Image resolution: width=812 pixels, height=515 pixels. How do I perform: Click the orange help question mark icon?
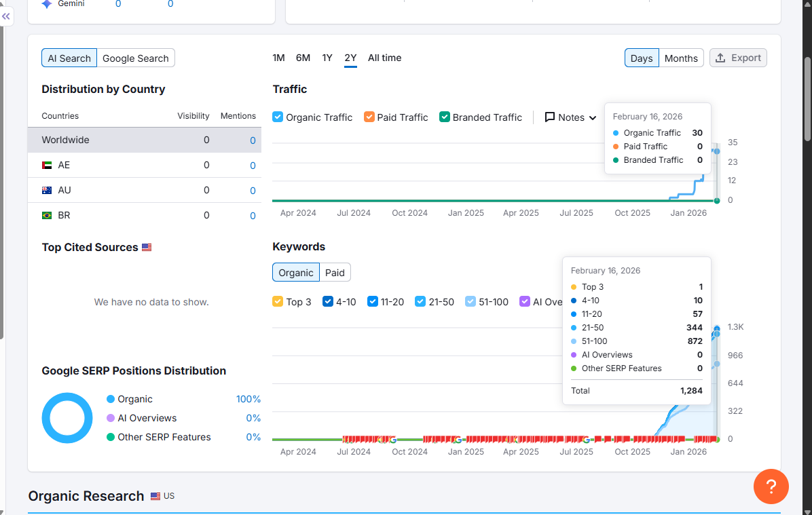point(771,487)
